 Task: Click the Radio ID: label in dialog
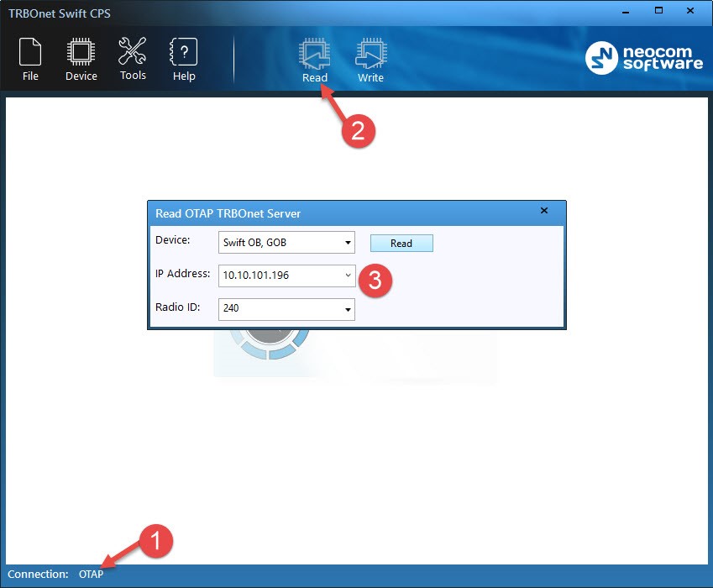(x=178, y=307)
